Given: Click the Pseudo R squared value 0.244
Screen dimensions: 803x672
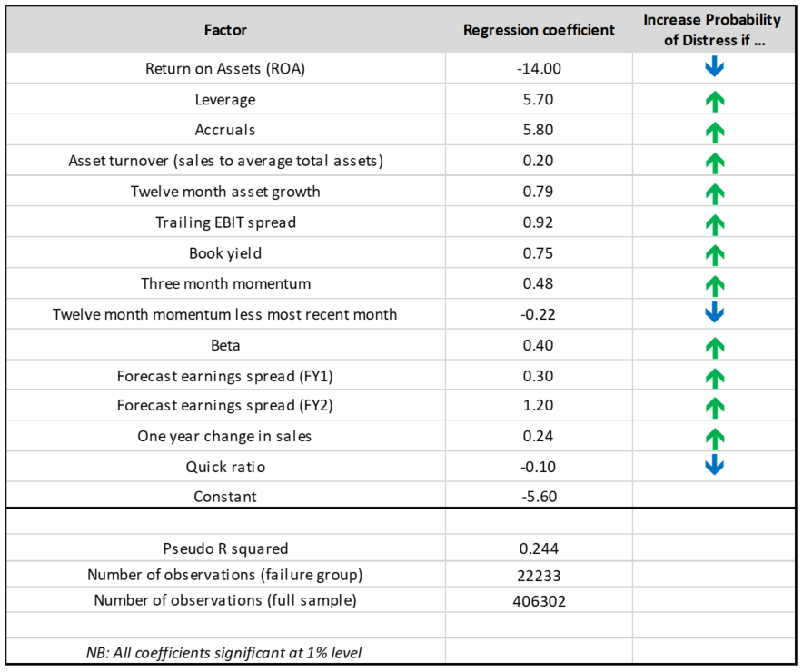Looking at the screenshot, I should coord(539,548).
